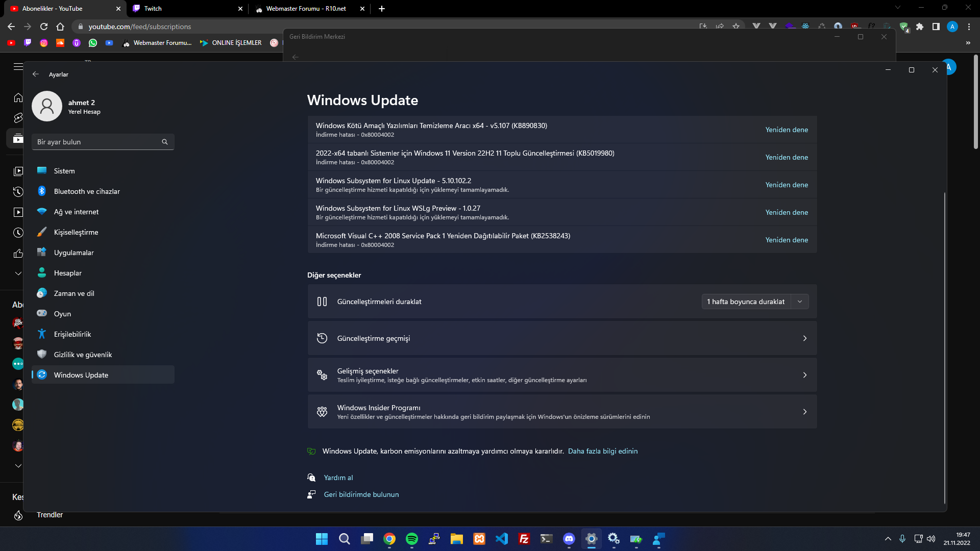980x551 pixels.
Task: Open a new Chrome tab
Action: tap(382, 9)
